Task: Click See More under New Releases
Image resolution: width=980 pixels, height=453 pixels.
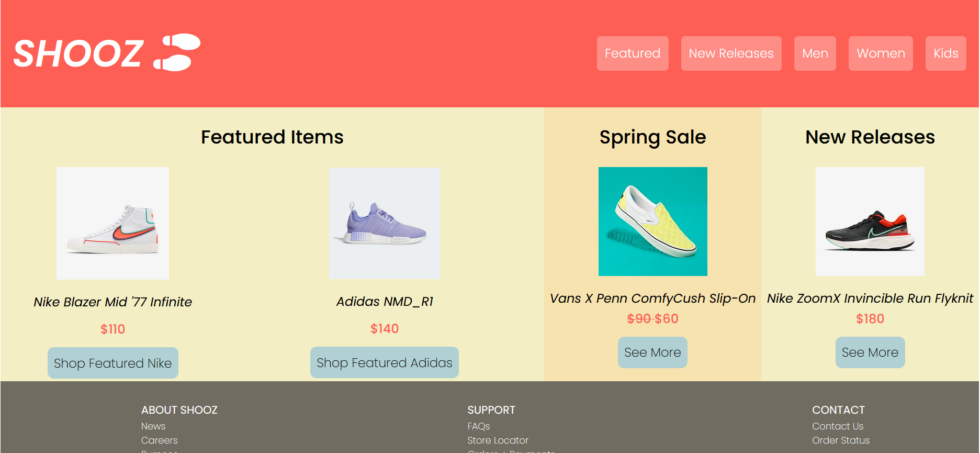Action: click(x=870, y=352)
